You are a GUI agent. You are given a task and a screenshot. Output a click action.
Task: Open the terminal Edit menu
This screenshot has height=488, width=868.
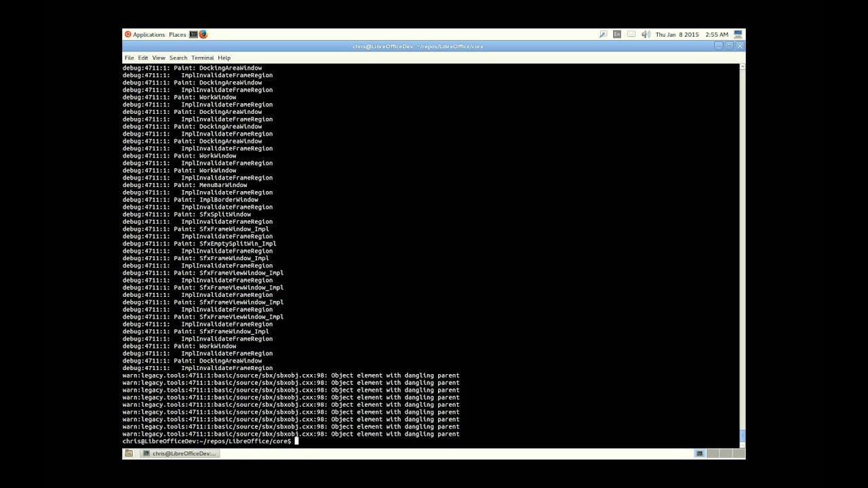coord(143,58)
